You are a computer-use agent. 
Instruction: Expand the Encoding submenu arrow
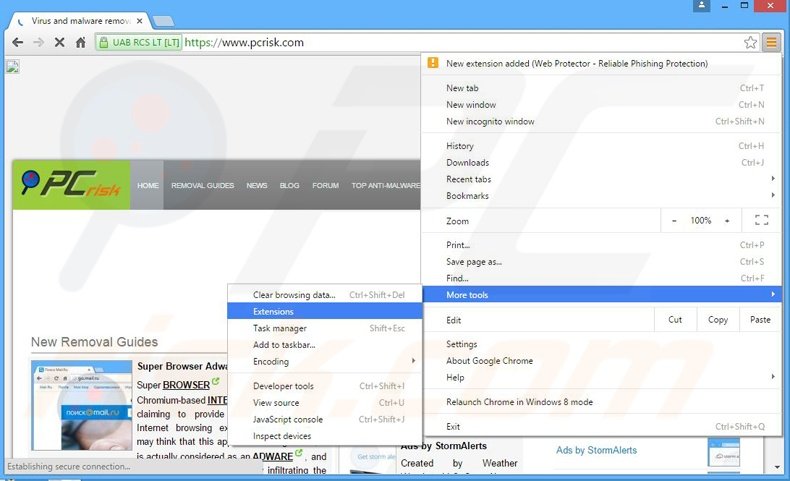tap(413, 361)
